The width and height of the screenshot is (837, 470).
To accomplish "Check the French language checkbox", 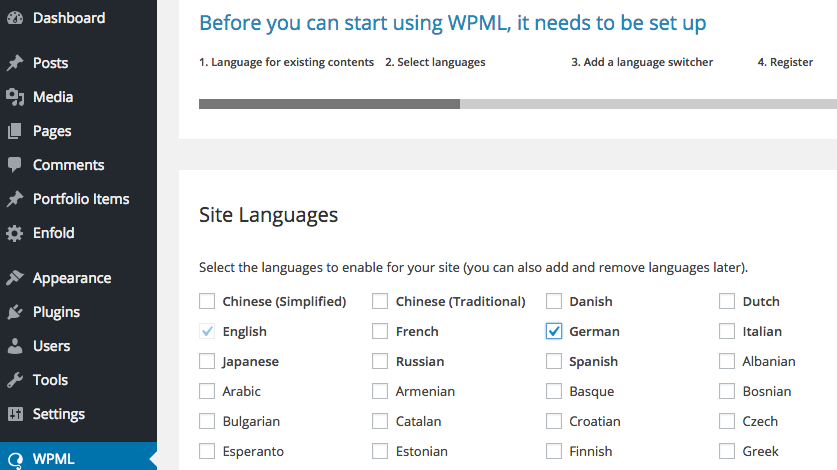I will 380,331.
